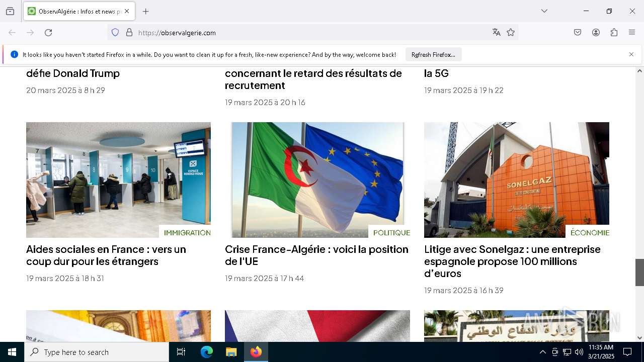Viewport: 644px width, 362px height.
Task: Open Firefox account icon
Action: click(x=596, y=33)
